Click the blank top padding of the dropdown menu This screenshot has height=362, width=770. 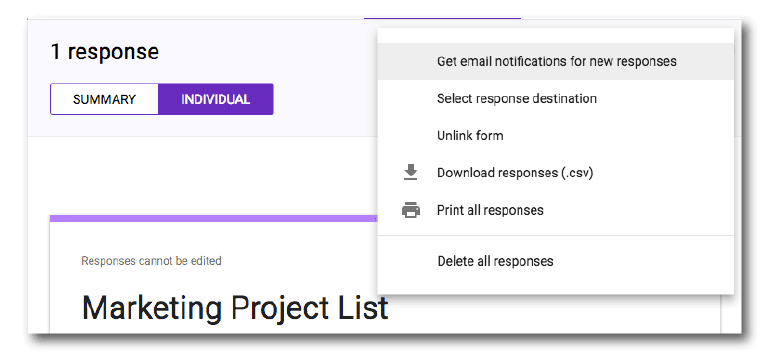tap(556, 36)
